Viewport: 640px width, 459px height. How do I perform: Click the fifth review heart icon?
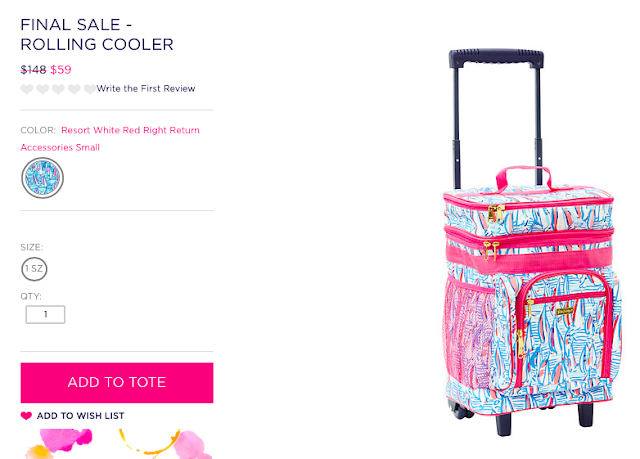(90, 89)
